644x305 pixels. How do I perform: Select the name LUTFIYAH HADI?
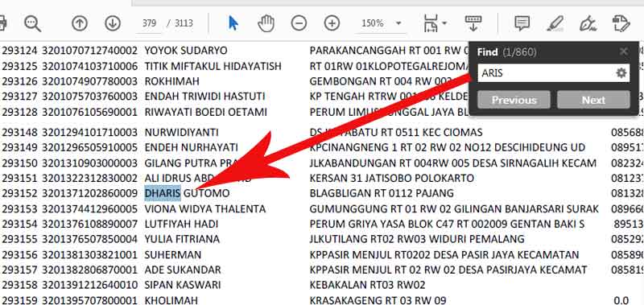click(181, 225)
